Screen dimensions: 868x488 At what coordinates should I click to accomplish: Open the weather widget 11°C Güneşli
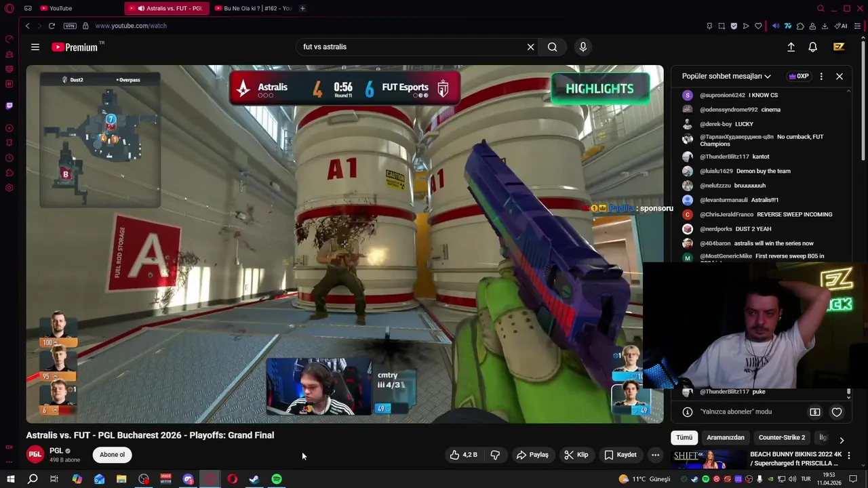(644, 479)
